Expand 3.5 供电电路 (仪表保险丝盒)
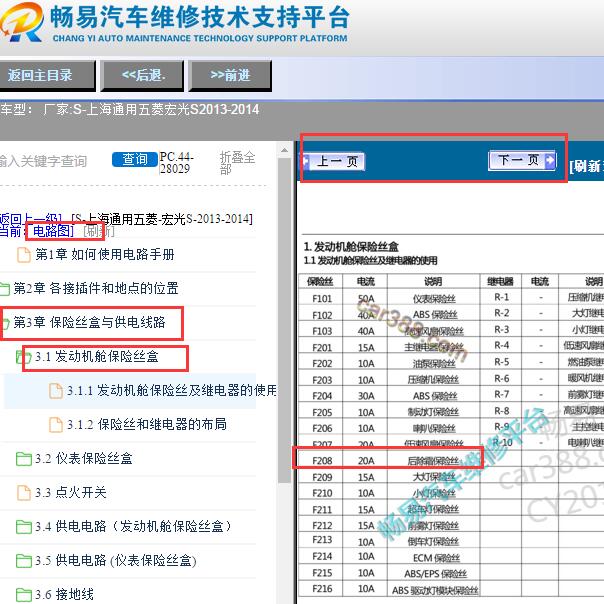This screenshot has height=604, width=604. (116, 560)
